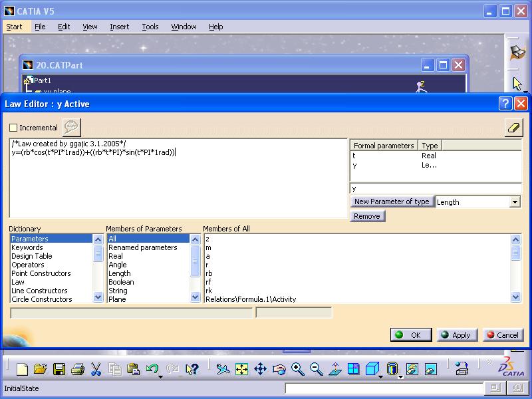Click the comment bubble icon beside Incremental
Image resolution: width=532 pixels, height=399 pixels.
71,127
